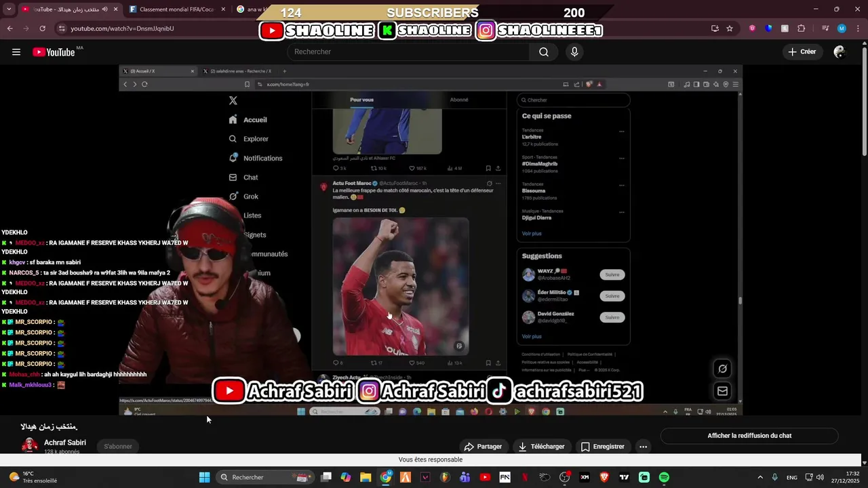Click YouTube's magnifier search button
The image size is (868, 488).
(x=544, y=52)
